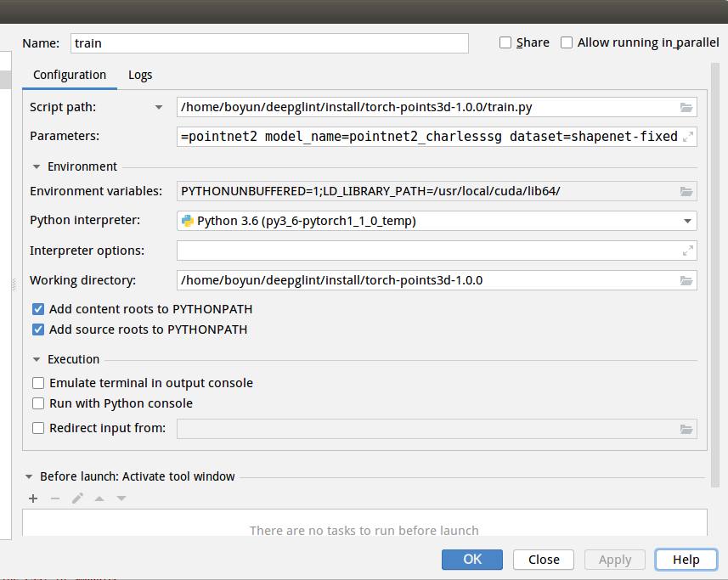Open Help for run configurations

(x=686, y=559)
